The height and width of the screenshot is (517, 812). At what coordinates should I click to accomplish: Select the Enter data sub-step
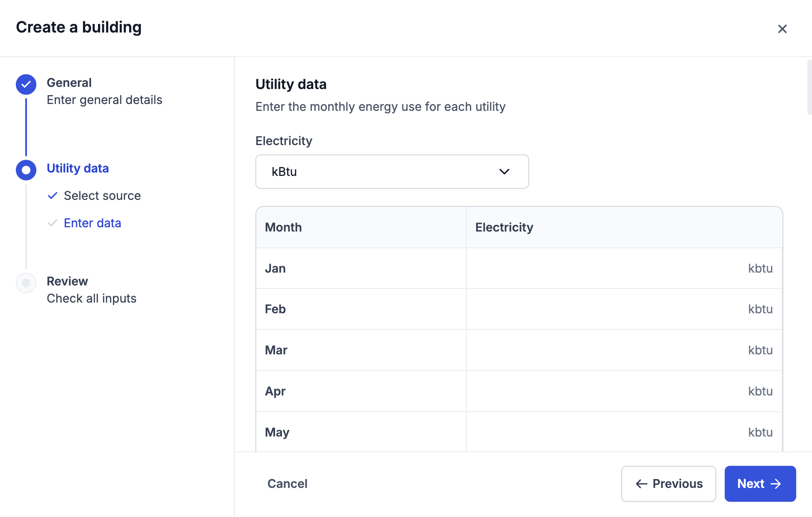pyautogui.click(x=92, y=223)
